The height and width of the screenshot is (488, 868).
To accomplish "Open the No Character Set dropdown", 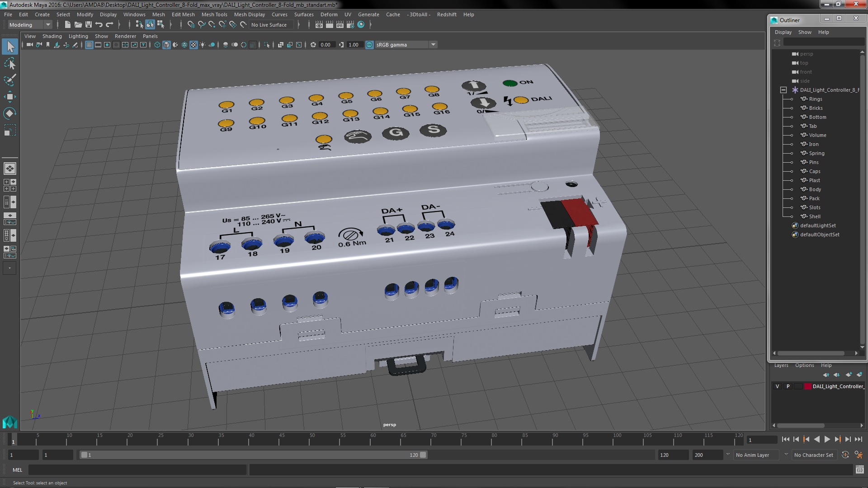I will (x=815, y=455).
